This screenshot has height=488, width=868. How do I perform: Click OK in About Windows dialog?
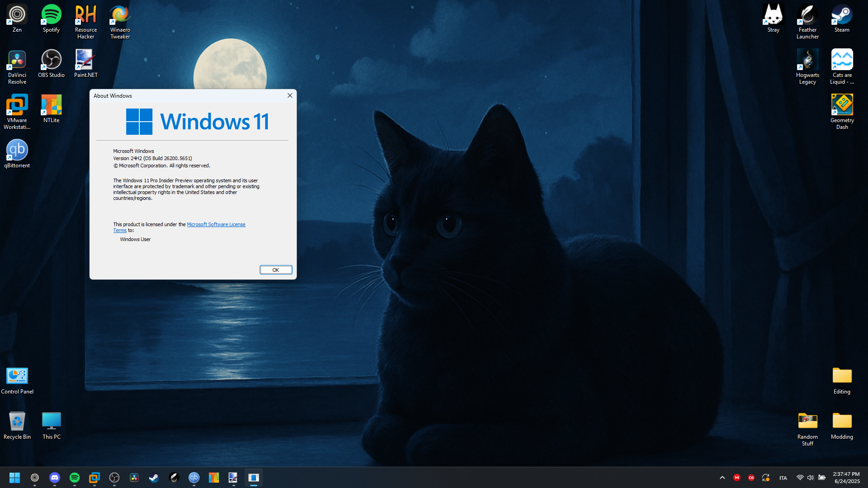(276, 270)
